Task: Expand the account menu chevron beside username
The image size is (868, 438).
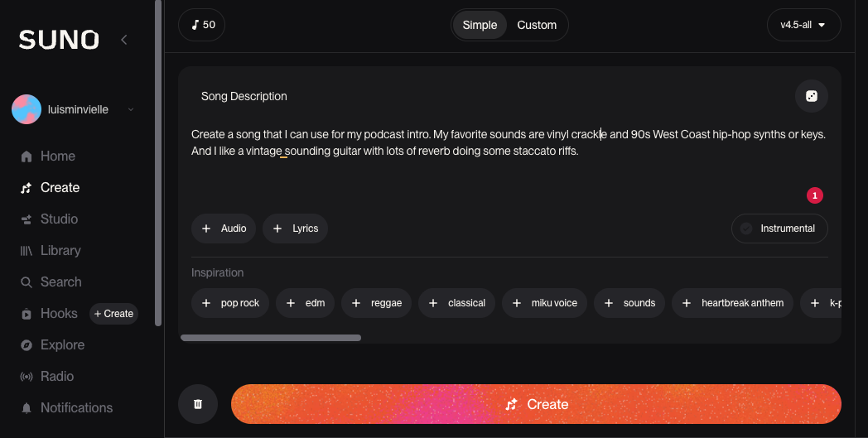Action: pyautogui.click(x=131, y=109)
